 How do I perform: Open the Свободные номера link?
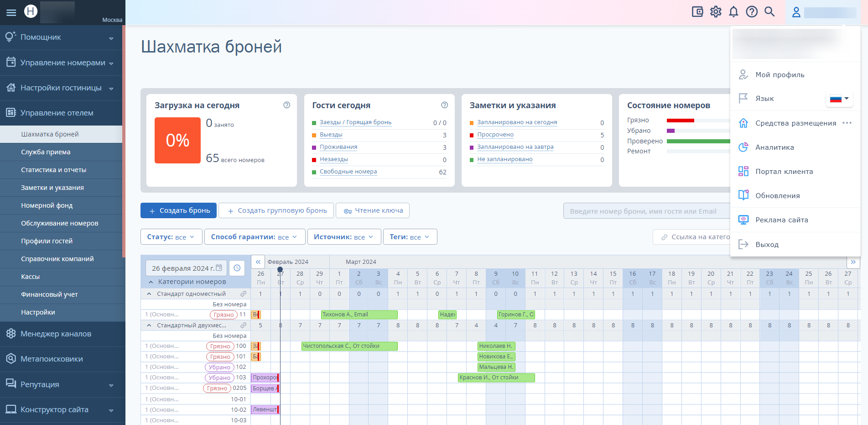click(x=348, y=172)
